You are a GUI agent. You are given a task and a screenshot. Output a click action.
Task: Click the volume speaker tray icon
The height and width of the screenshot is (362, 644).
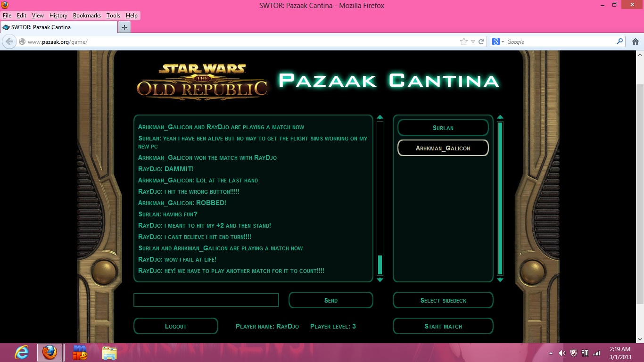click(x=562, y=353)
